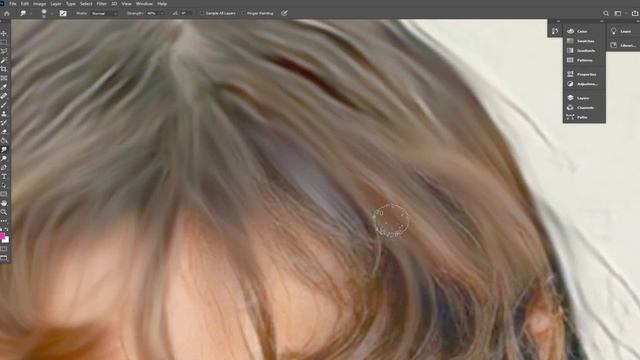640x360 pixels.
Task: Select the Healing Brush tool
Action: pyautogui.click(x=4, y=96)
